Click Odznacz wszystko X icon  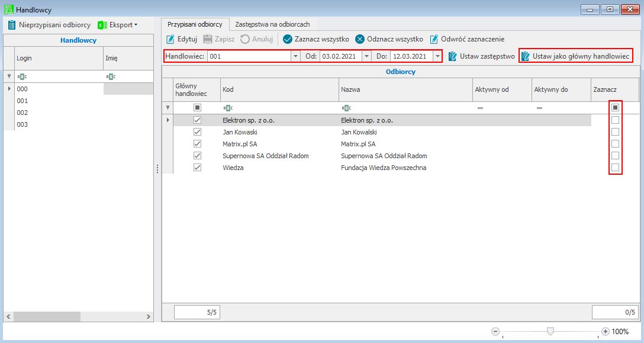click(360, 39)
